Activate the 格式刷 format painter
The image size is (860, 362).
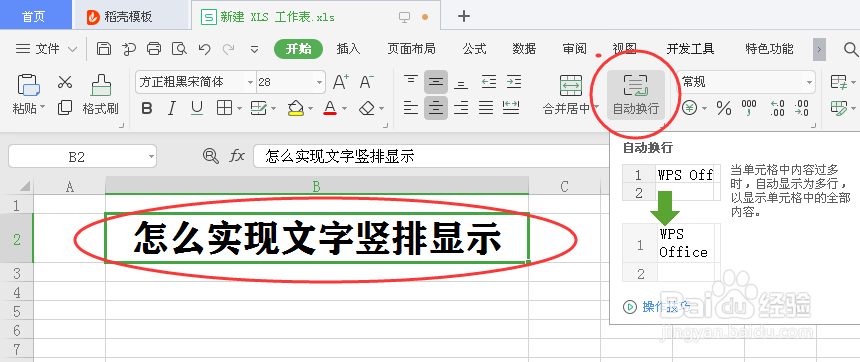click(x=100, y=94)
